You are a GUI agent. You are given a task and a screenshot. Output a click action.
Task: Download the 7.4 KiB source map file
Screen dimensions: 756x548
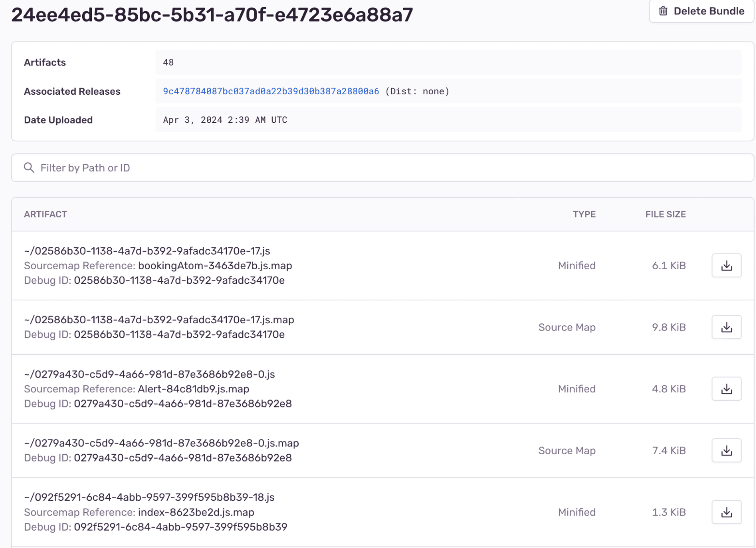click(x=726, y=450)
